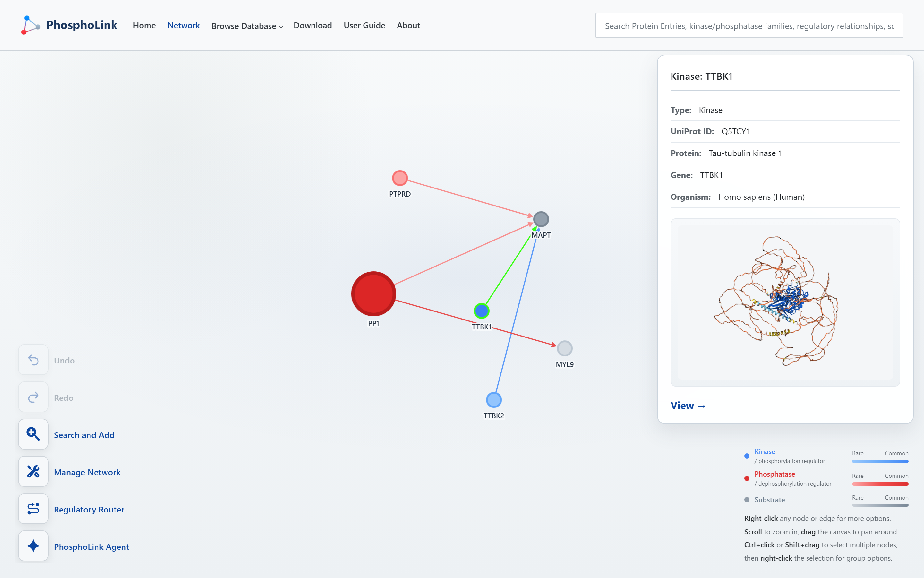Screen dimensions: 924x578
Task: Open Search and Add magnifier icon
Action: [x=33, y=434]
